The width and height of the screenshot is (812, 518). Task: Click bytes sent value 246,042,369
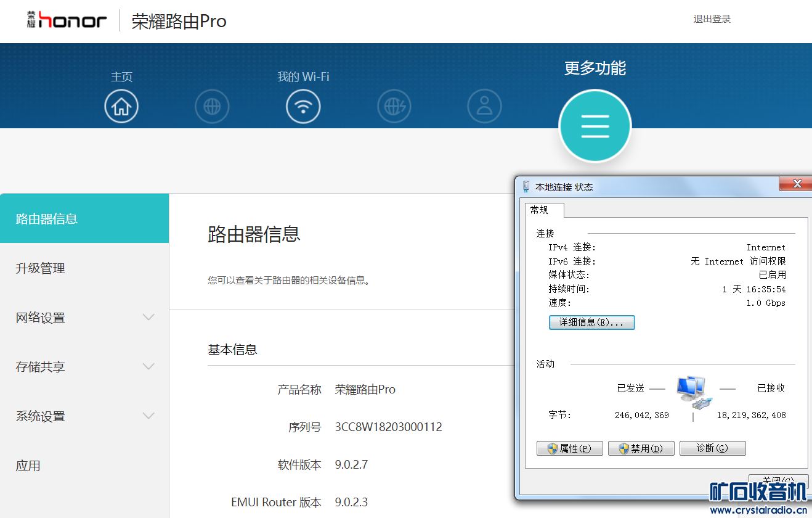click(x=642, y=415)
